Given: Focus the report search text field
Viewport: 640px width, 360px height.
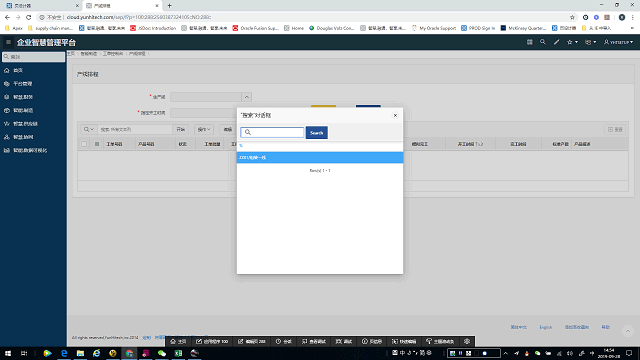Looking at the screenshot, I should (x=134, y=129).
